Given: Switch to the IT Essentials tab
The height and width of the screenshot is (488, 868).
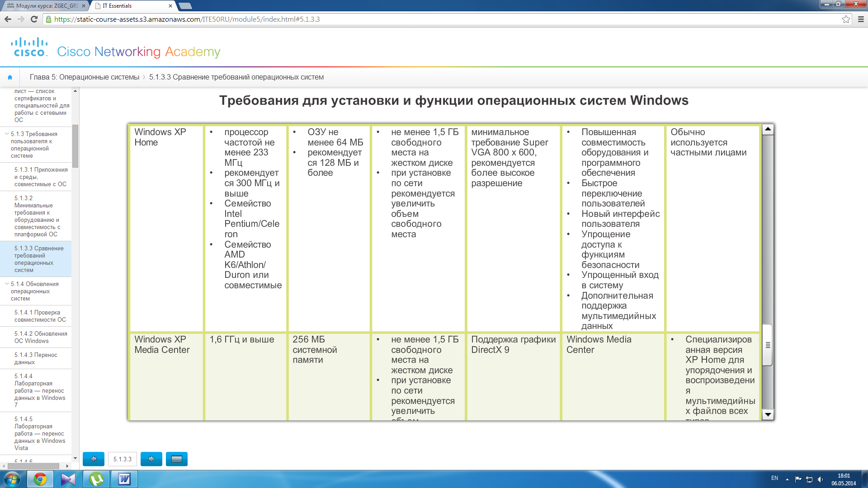Looking at the screenshot, I should pos(133,6).
